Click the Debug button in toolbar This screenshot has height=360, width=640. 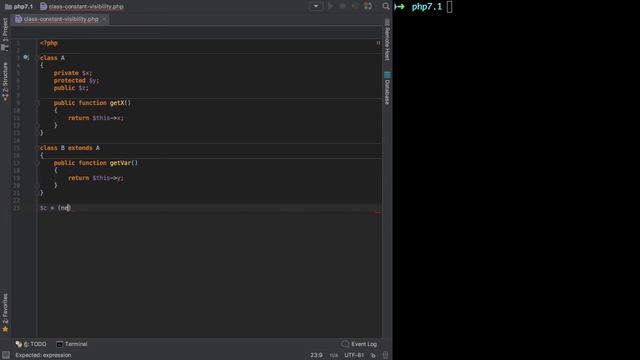pos(343,7)
